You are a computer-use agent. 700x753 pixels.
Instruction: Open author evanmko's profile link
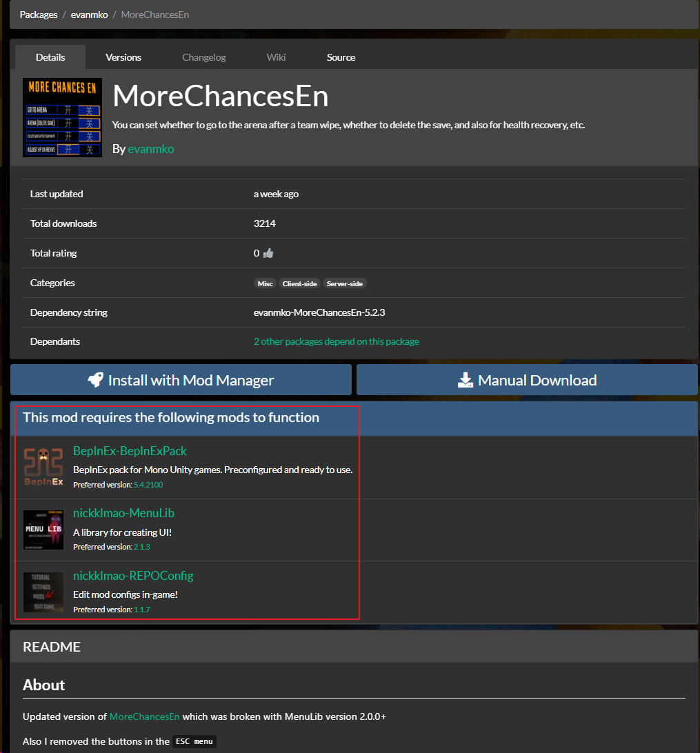(x=150, y=148)
